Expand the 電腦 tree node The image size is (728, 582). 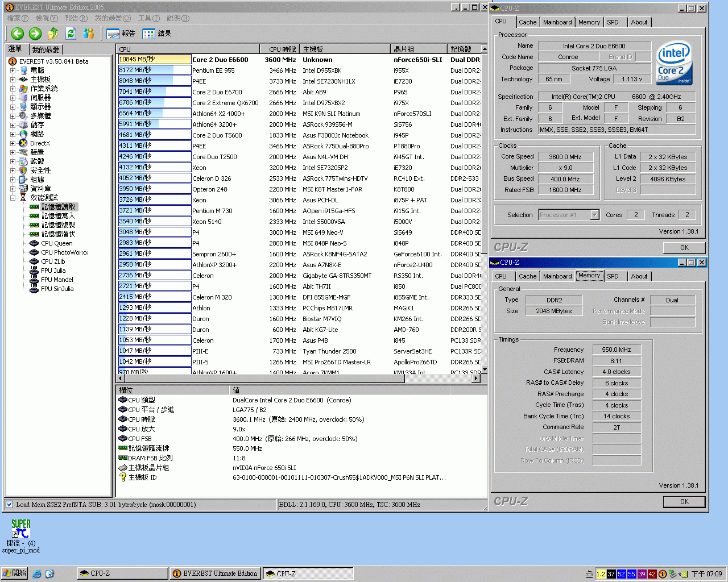coord(13,70)
